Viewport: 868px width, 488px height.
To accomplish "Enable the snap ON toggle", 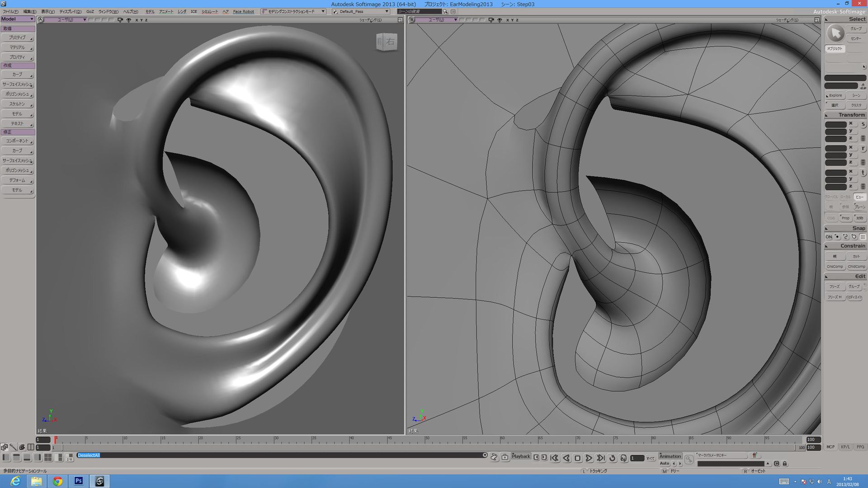I will pos(829,237).
